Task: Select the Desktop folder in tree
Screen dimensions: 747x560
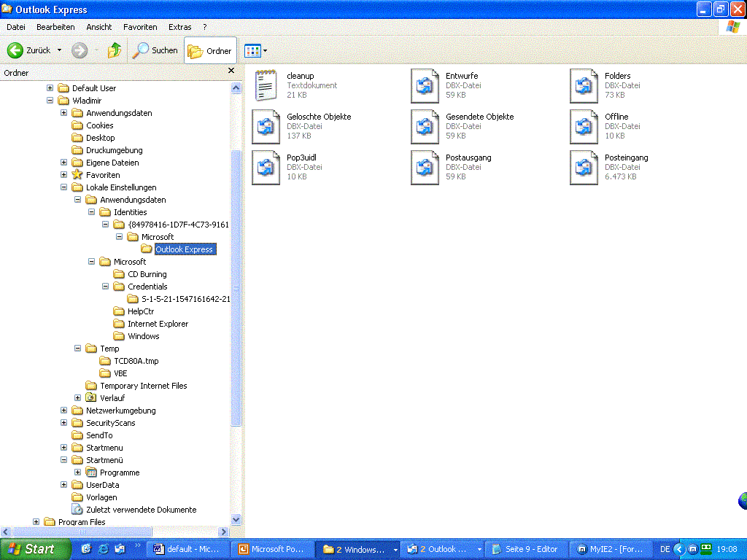Action: pyautogui.click(x=93, y=138)
